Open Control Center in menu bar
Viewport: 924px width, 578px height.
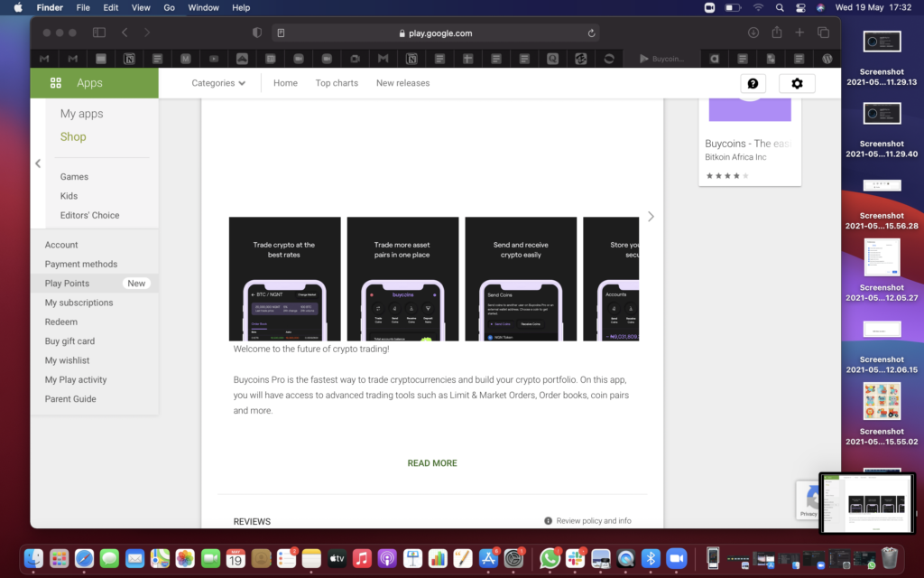800,7
